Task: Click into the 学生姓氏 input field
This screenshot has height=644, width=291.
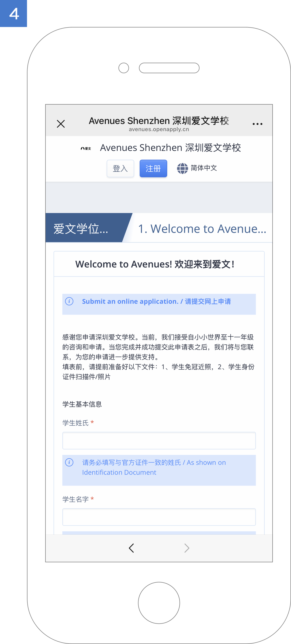Action: [159, 441]
